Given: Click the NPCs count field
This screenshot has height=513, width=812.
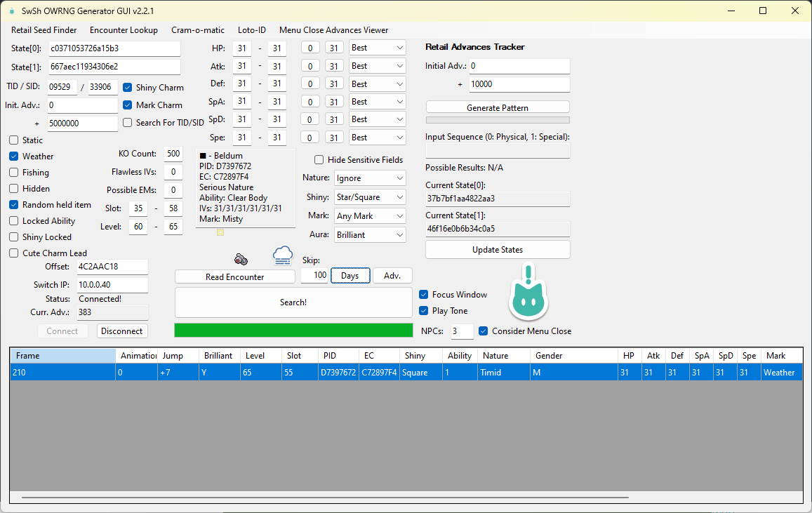Looking at the screenshot, I should click(x=462, y=331).
